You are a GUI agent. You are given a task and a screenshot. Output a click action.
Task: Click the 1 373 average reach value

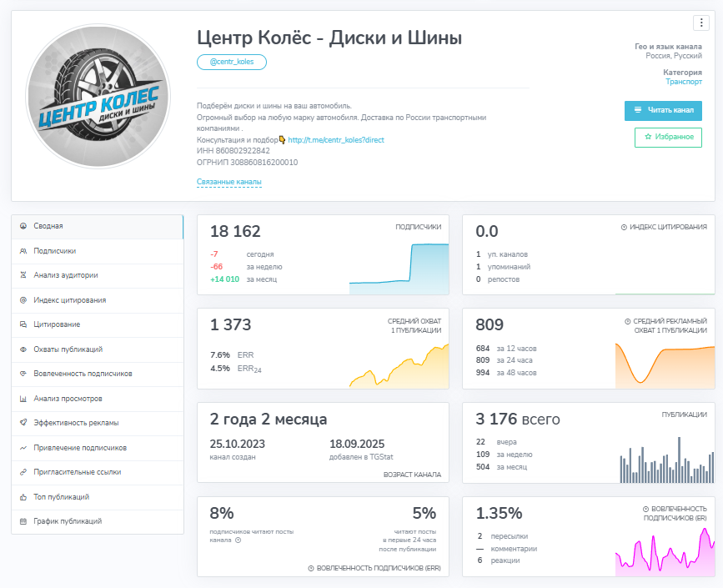point(230,324)
